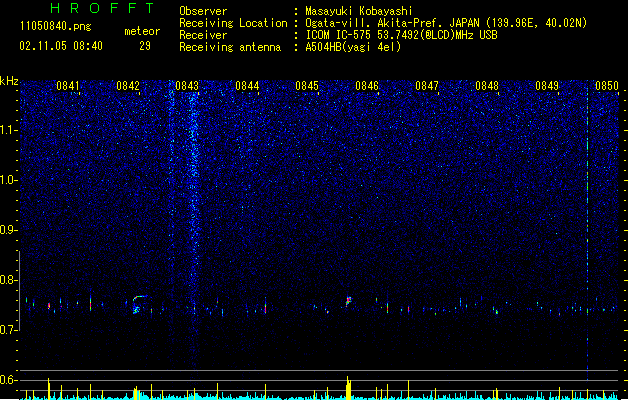Viewport: 629px width, 400px height.
Task: Click the 0.9 kHz axis label
Action: point(9,230)
